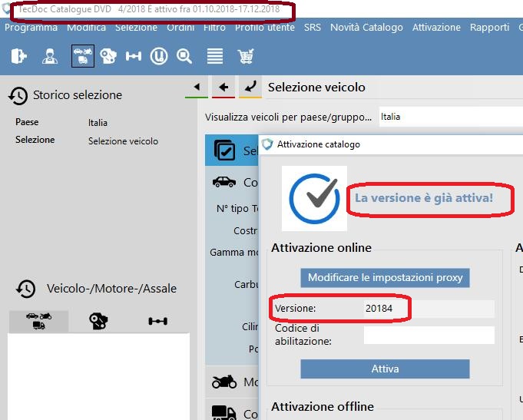The image size is (523, 420).
Task: Click the blue checkmark activation image
Action: point(314,199)
